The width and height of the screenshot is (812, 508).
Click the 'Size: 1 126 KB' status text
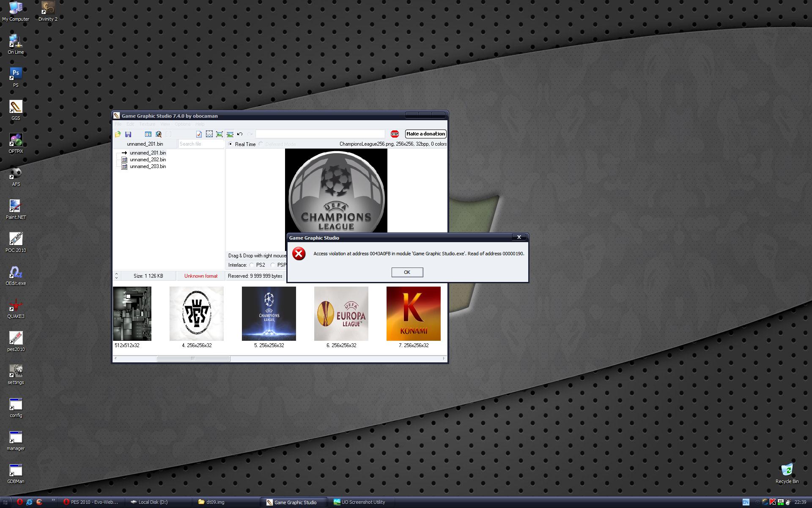tap(148, 276)
